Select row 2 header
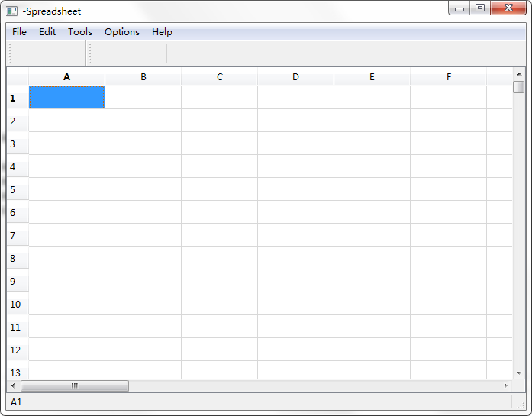The image size is (532, 416). tap(18, 121)
